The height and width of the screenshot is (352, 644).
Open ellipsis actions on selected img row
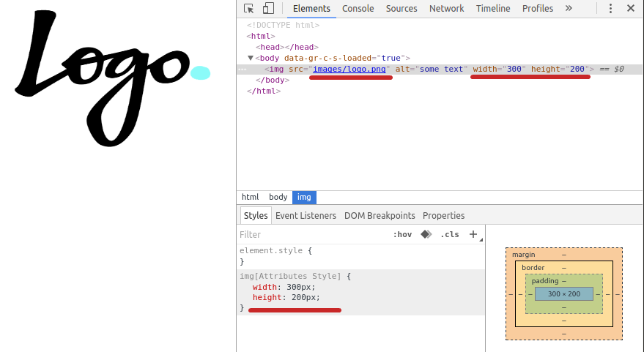(x=243, y=70)
